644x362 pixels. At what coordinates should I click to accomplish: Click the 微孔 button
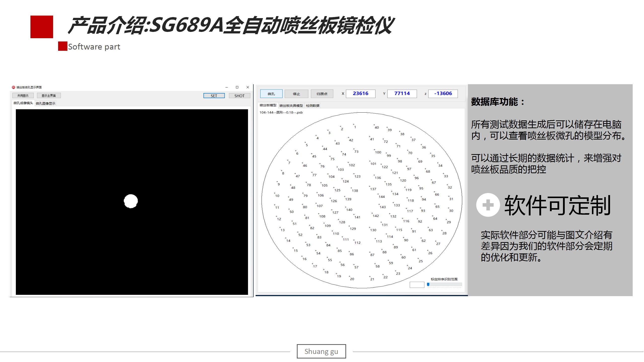click(271, 94)
